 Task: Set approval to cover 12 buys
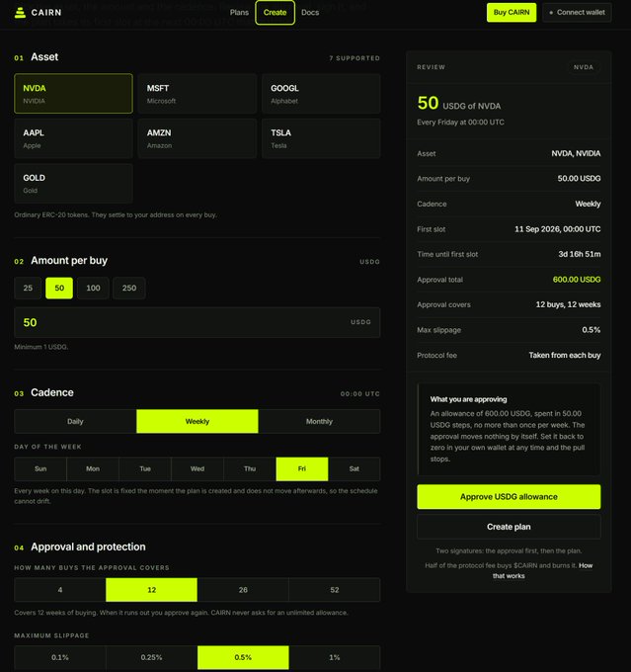[x=152, y=590]
